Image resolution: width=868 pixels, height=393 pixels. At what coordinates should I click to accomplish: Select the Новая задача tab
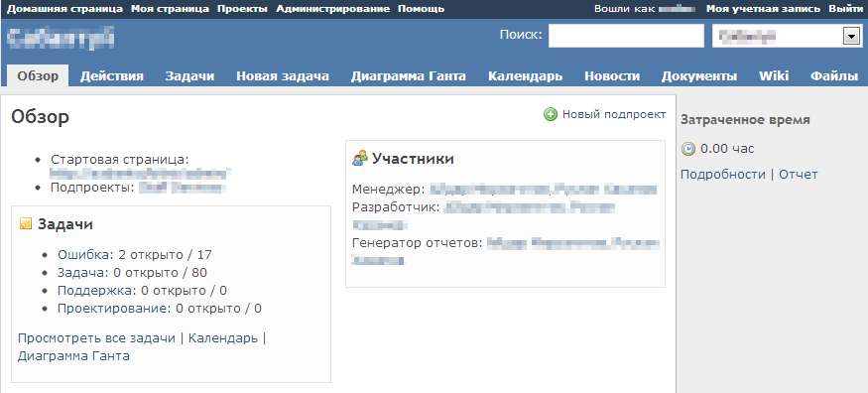click(x=283, y=76)
